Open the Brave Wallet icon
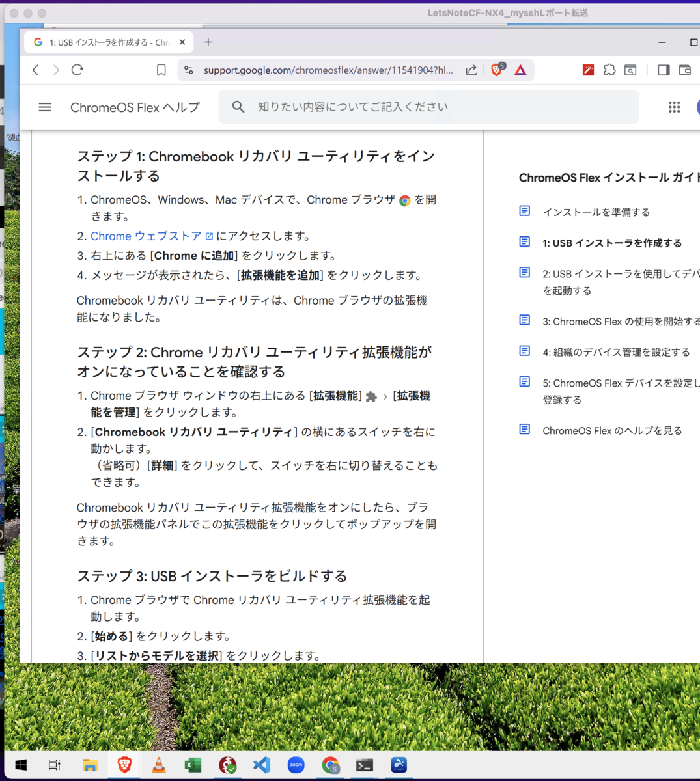 coord(685,70)
